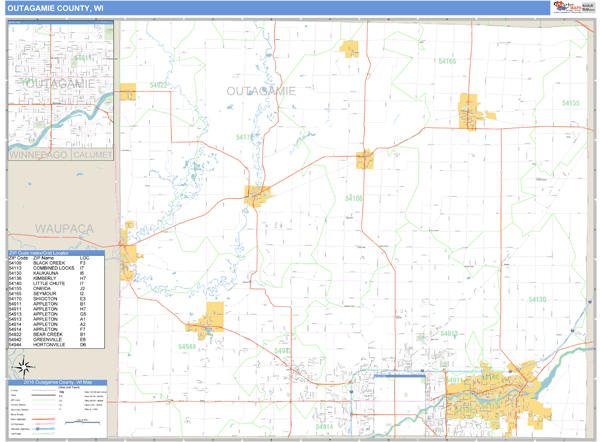Click the thick gray line sample in legend
The height and width of the screenshot is (442, 600).
point(44,395)
